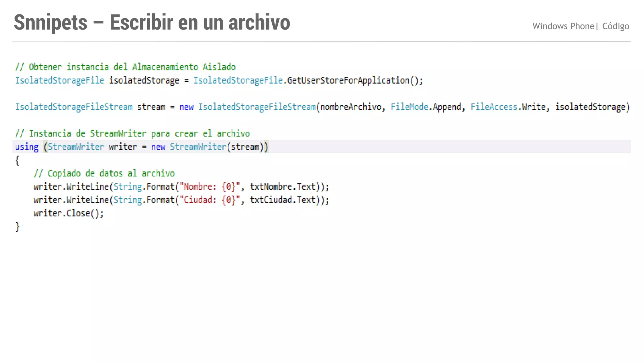Click "txtNombre.Text" expression
This screenshot has height=362, width=644.
tap(283, 187)
